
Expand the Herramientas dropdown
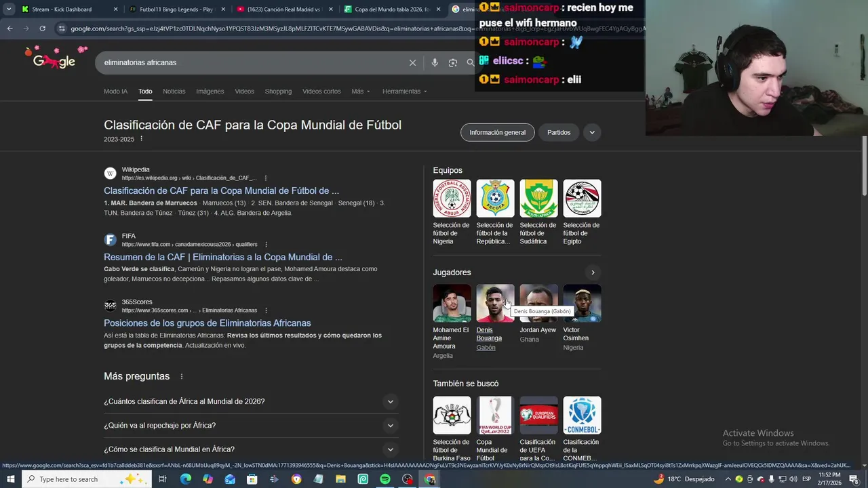(x=404, y=91)
